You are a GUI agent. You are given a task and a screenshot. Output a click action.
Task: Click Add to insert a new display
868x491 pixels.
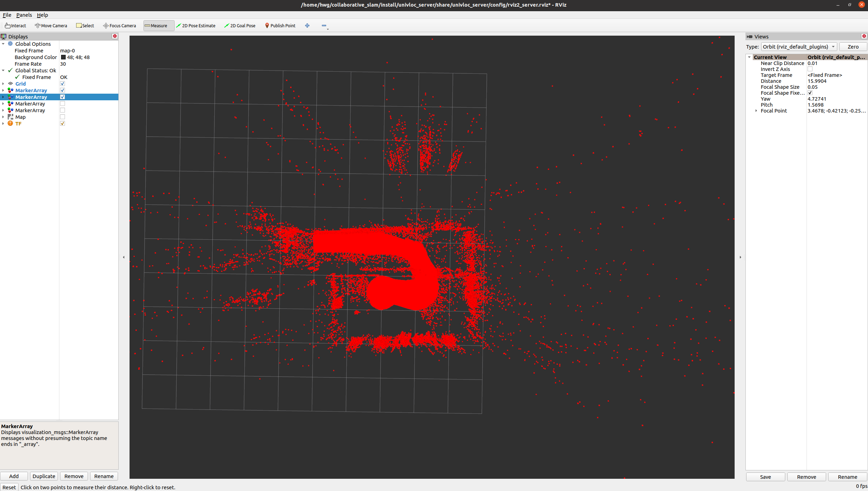(14, 476)
